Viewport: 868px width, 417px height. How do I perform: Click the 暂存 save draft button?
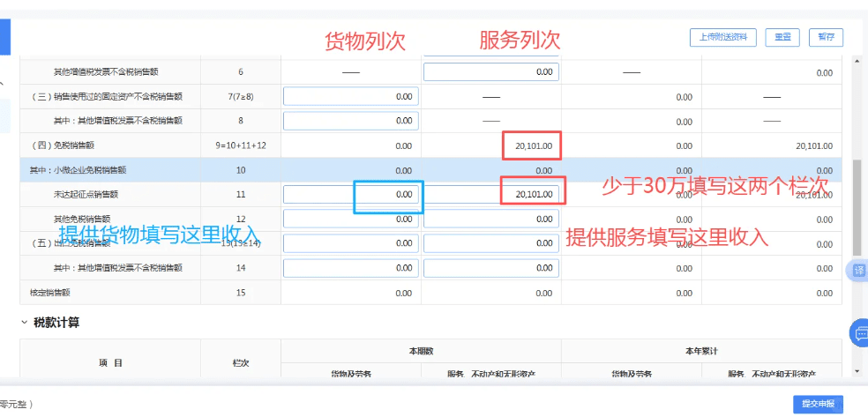coord(826,37)
